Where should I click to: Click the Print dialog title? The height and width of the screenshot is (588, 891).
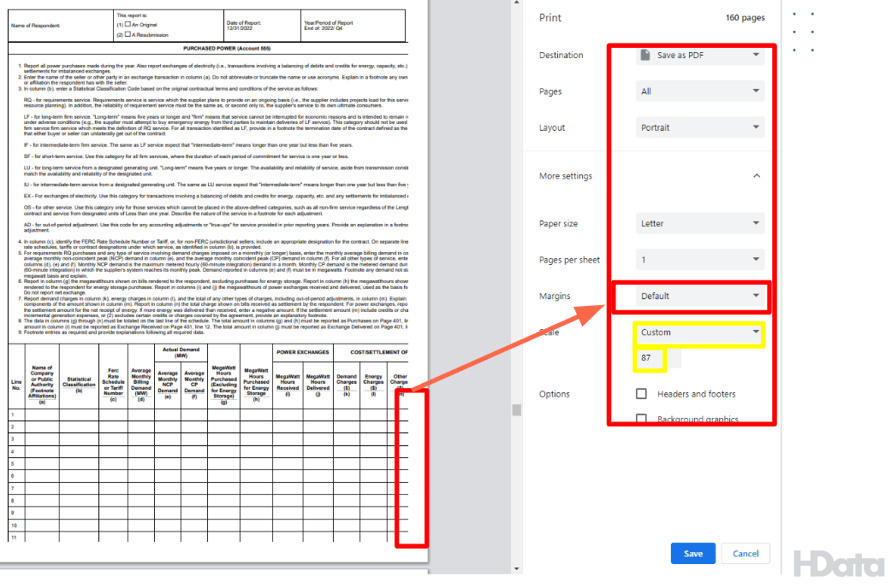(x=550, y=18)
